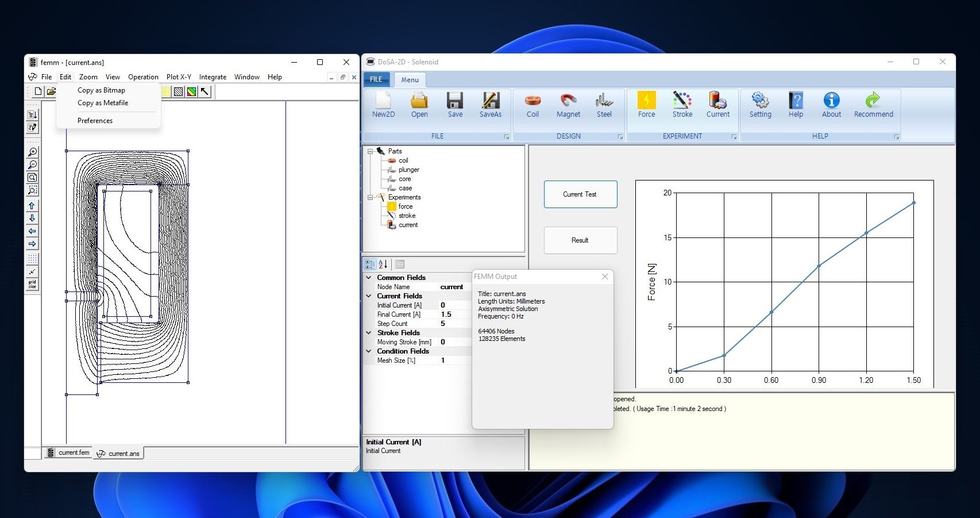The image size is (980, 518).
Task: Select the stroke experiment in tree
Action: tap(407, 216)
